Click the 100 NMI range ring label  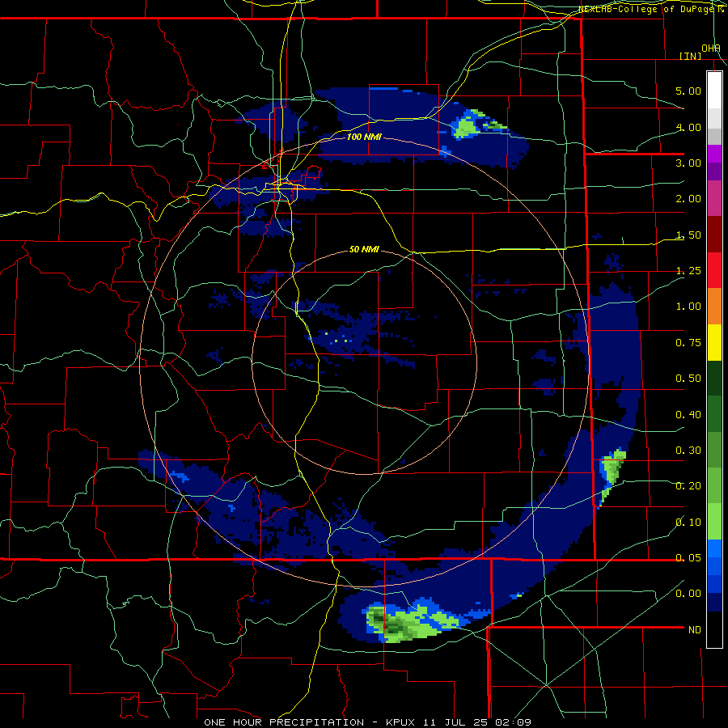pyautogui.click(x=364, y=137)
